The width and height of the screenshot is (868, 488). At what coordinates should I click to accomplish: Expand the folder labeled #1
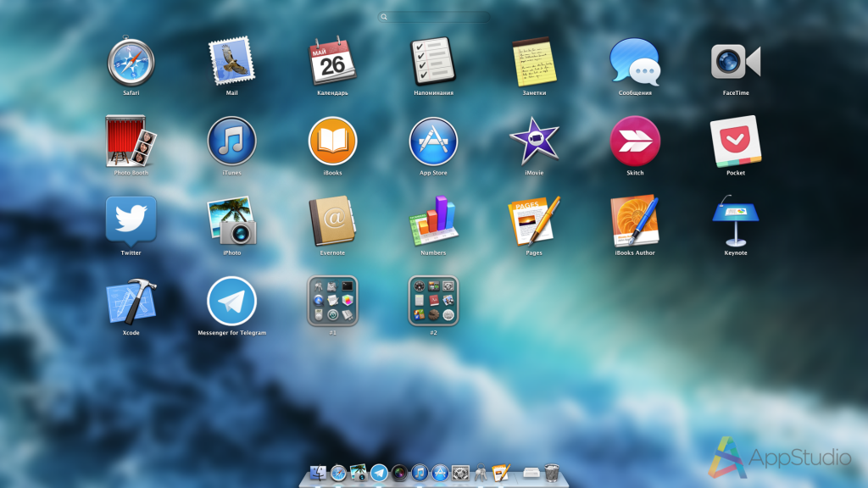click(332, 301)
